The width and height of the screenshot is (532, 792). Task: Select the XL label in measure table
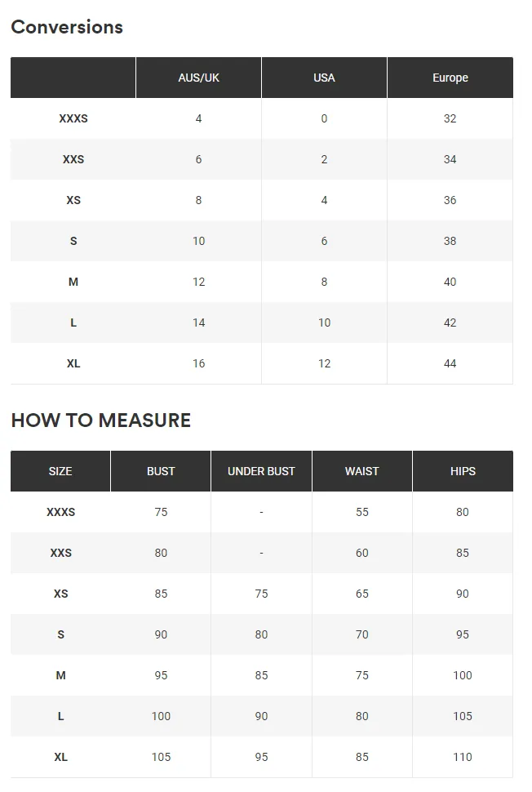pos(60,757)
